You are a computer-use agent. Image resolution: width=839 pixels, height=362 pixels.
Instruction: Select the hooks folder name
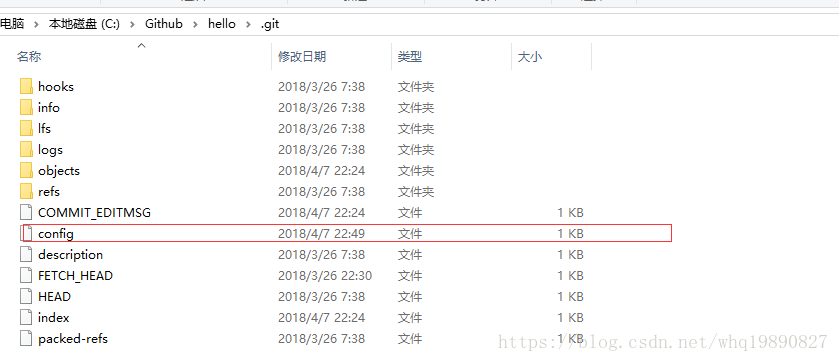(56, 87)
